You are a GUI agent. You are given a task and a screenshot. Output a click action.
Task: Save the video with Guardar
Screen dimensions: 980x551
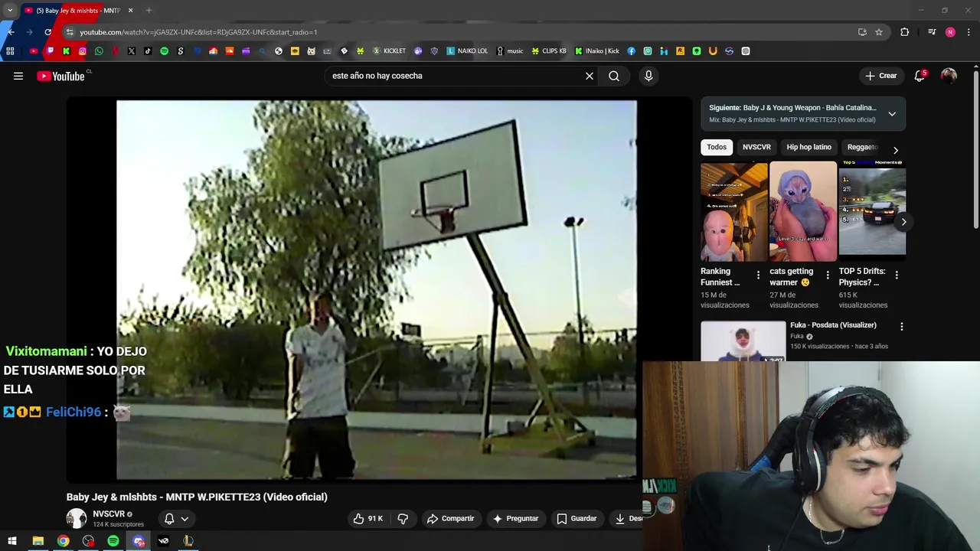[x=577, y=519]
